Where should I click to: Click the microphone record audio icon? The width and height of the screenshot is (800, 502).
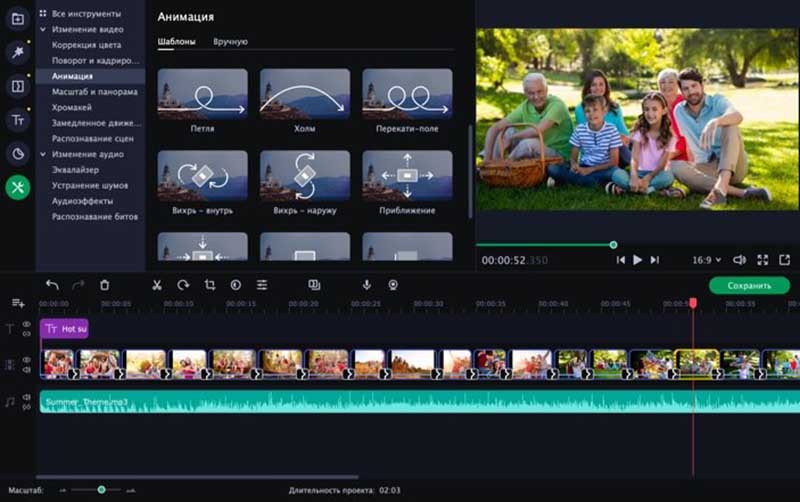[x=367, y=285]
